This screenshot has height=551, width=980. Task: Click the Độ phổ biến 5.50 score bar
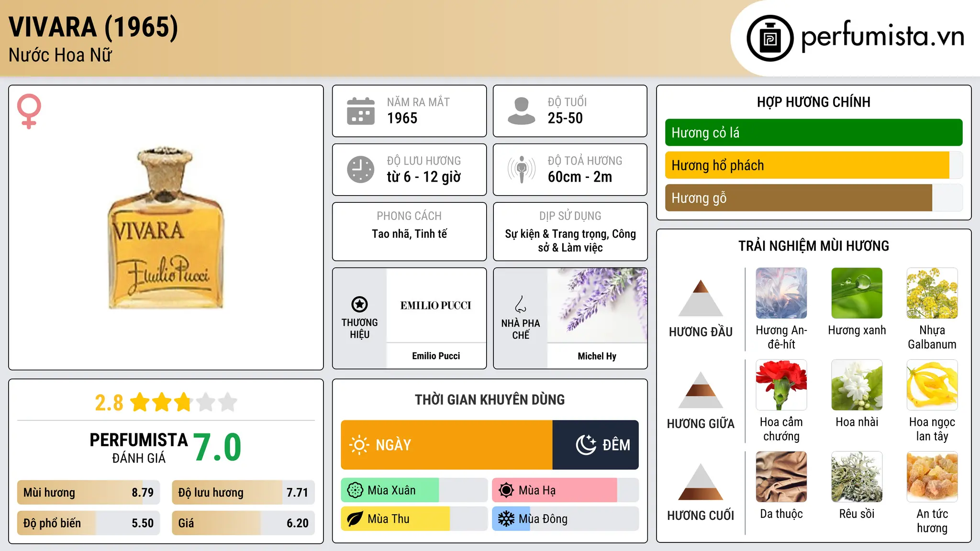[x=89, y=523]
